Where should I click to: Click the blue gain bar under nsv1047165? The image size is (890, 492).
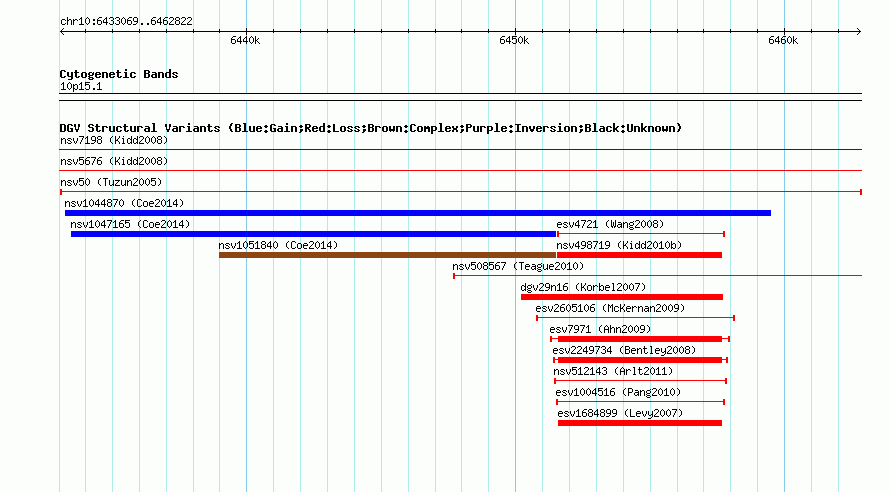(313, 234)
